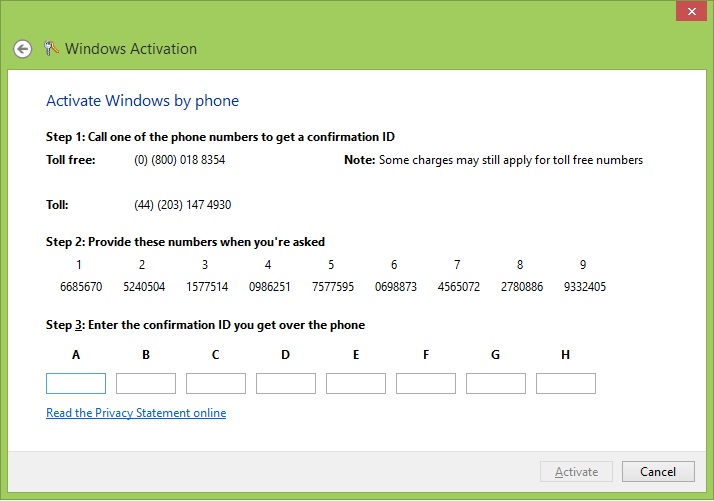Select installation ID group 9332405
Image resolution: width=714 pixels, height=501 pixels.
[585, 287]
